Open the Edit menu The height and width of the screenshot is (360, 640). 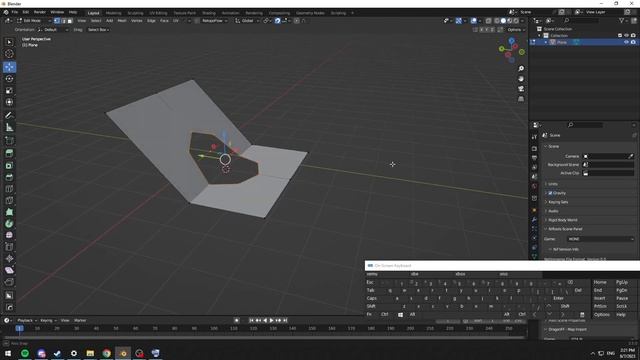pos(26,13)
